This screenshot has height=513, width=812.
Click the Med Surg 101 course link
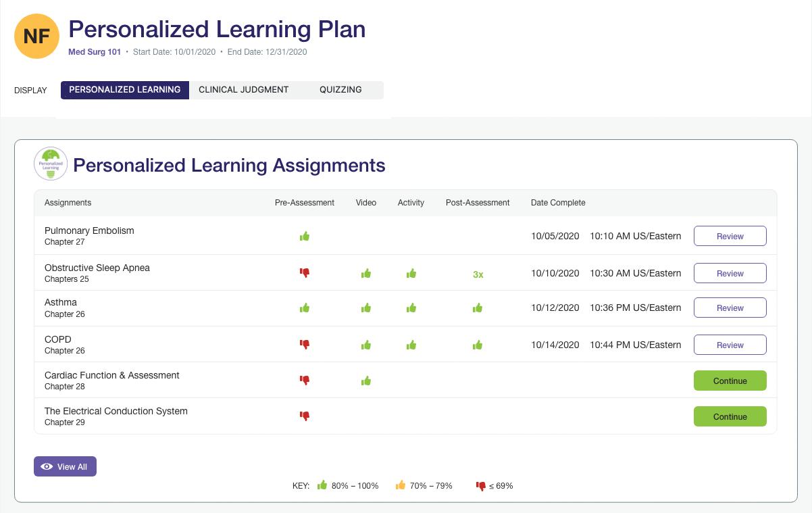[95, 52]
